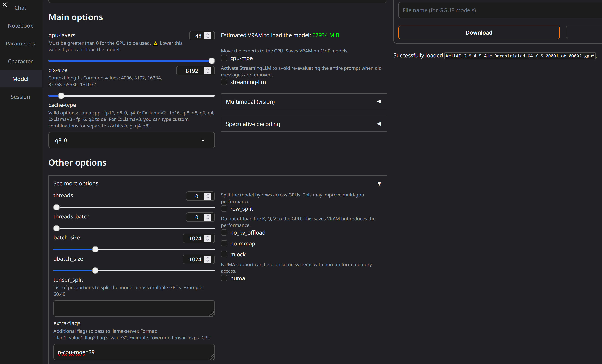Click the extra-flags text field

point(134,352)
